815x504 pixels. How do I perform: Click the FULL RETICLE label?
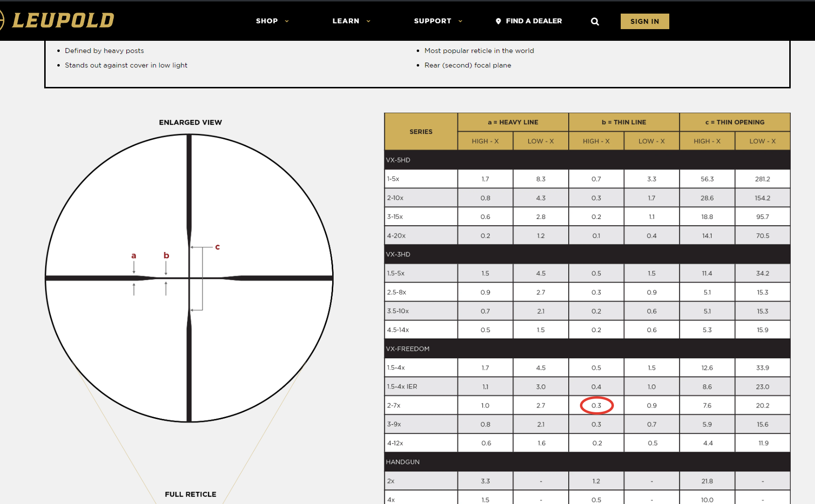[190, 494]
